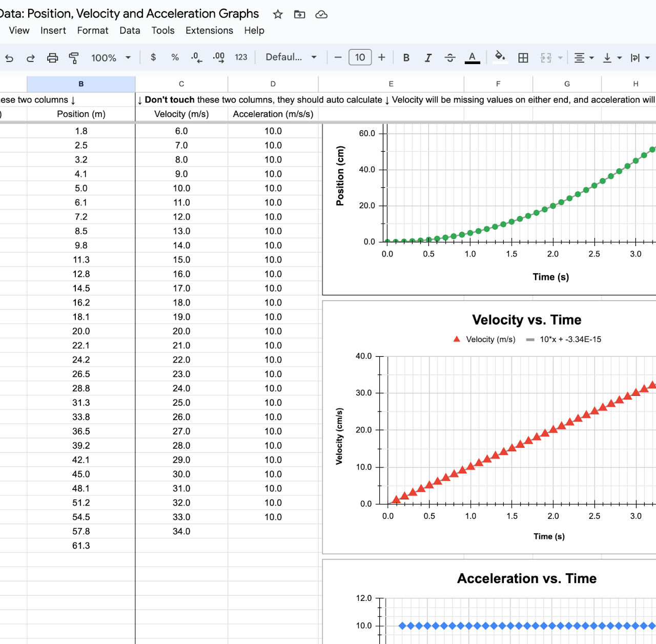
Task: Open the Print icon
Action: [x=53, y=57]
